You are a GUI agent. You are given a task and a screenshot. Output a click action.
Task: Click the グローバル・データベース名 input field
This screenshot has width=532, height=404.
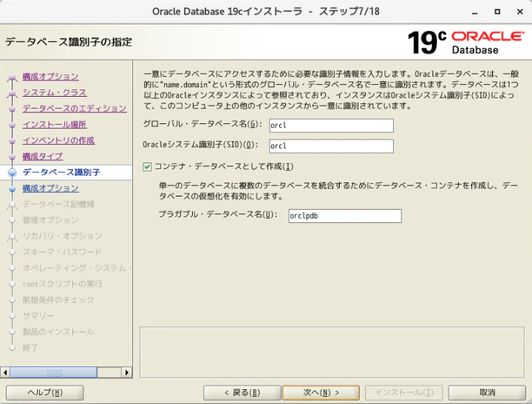[x=331, y=126]
